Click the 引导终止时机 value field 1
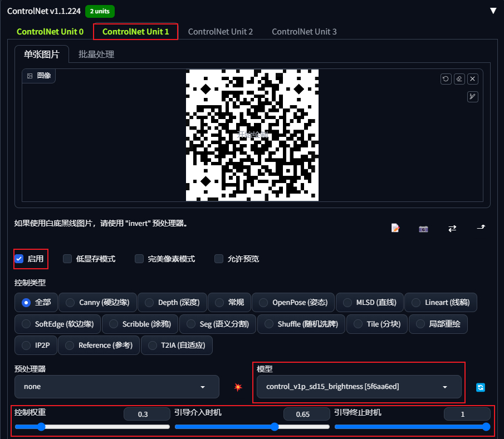Screen dimensions: 504x439 pos(467,414)
